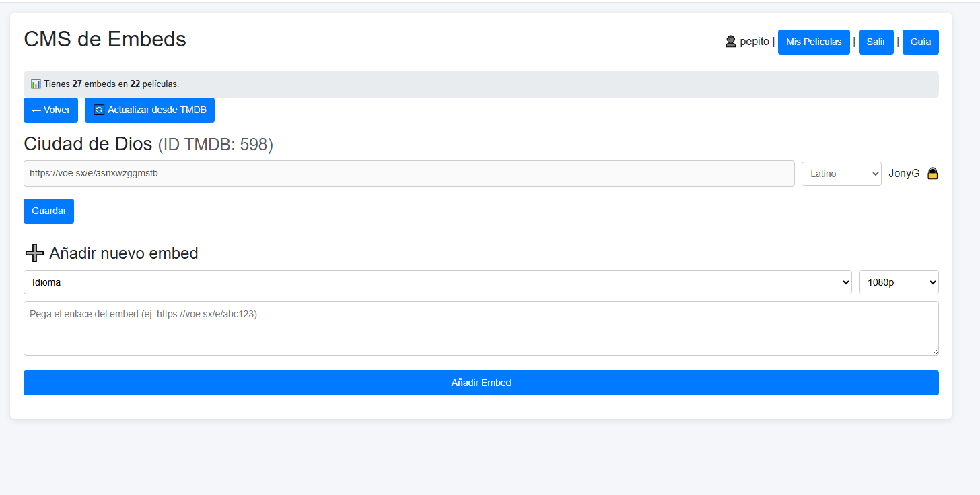Viewport: 980px width, 495px height.
Task: Click the Ciudad de Dios movie heading
Action: click(87, 144)
